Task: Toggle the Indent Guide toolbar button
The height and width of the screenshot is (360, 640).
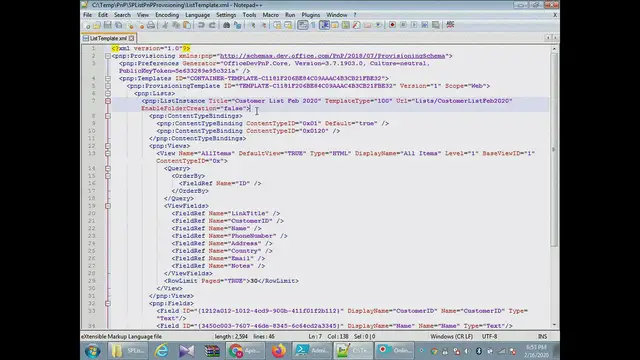Action: click(x=324, y=25)
